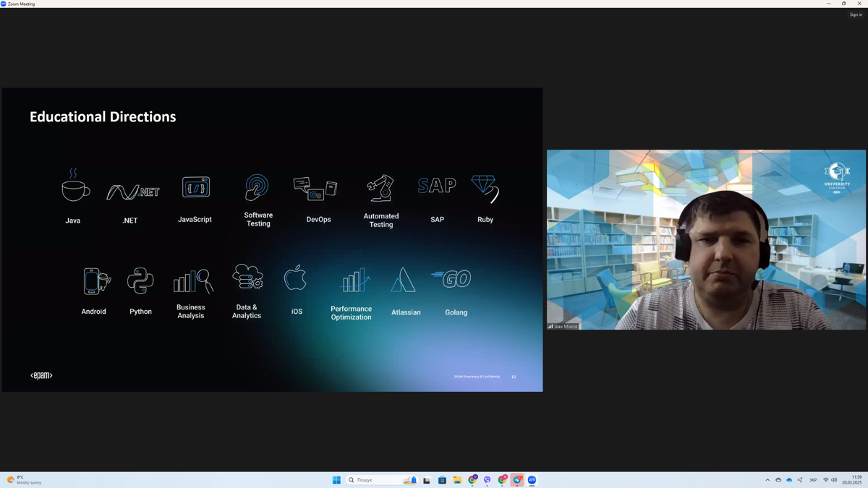Click the "JavaScript" label text
Viewport: 868px width, 488px height.
pyautogui.click(x=195, y=219)
